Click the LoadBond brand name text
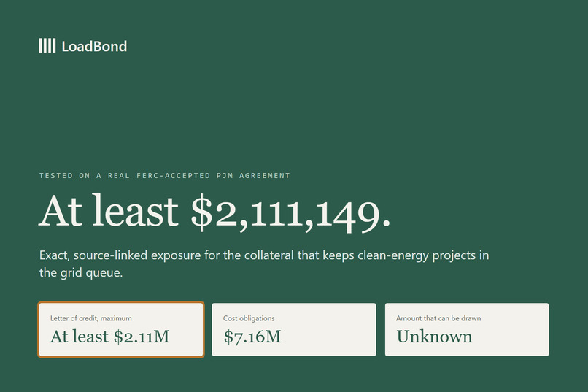The width and height of the screenshot is (588, 392). click(x=94, y=46)
